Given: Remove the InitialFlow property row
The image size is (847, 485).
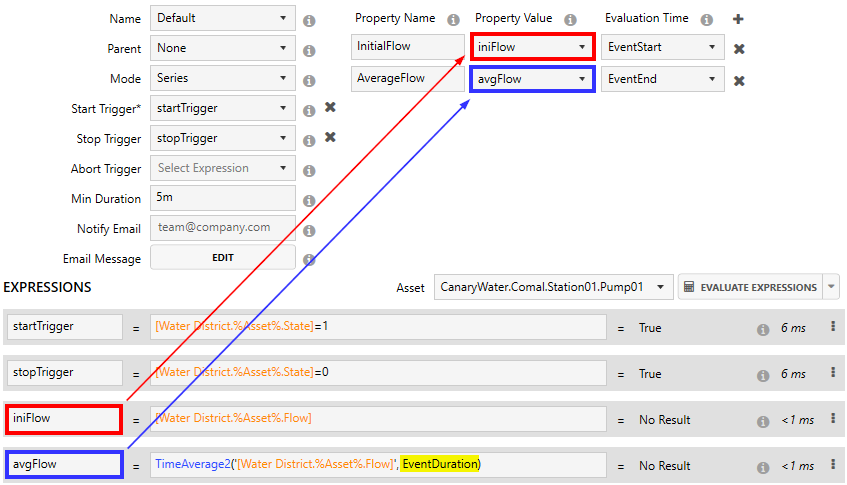Looking at the screenshot, I should (x=739, y=49).
